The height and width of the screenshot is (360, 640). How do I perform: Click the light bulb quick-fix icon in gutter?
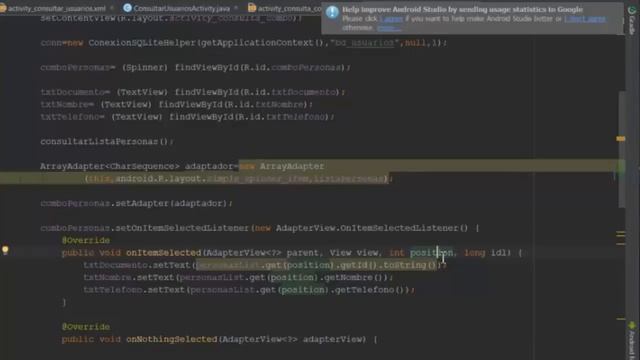5,250
